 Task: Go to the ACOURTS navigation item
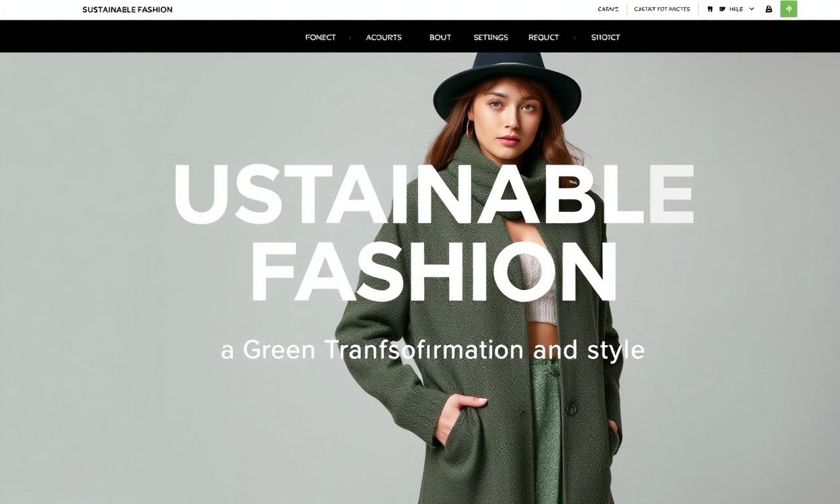coord(383,37)
